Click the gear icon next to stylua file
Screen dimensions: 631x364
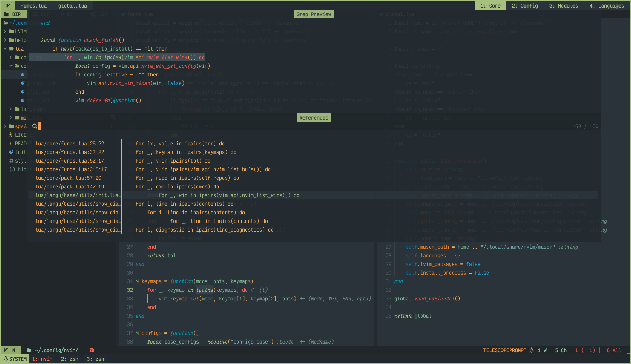(x=11, y=161)
